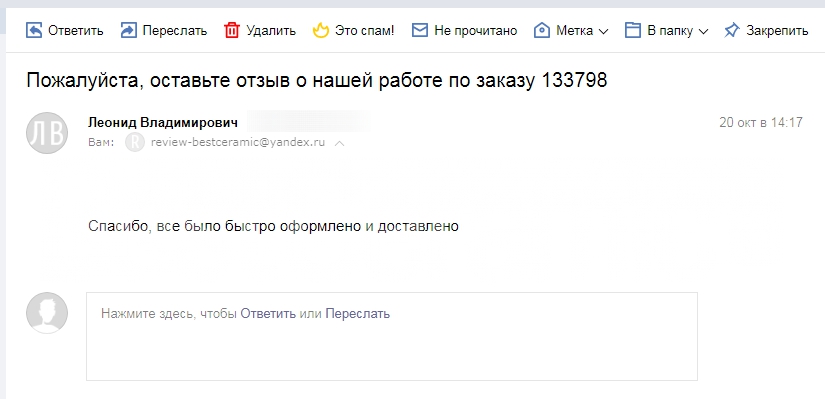Click the В папку folder icon

[x=632, y=31]
